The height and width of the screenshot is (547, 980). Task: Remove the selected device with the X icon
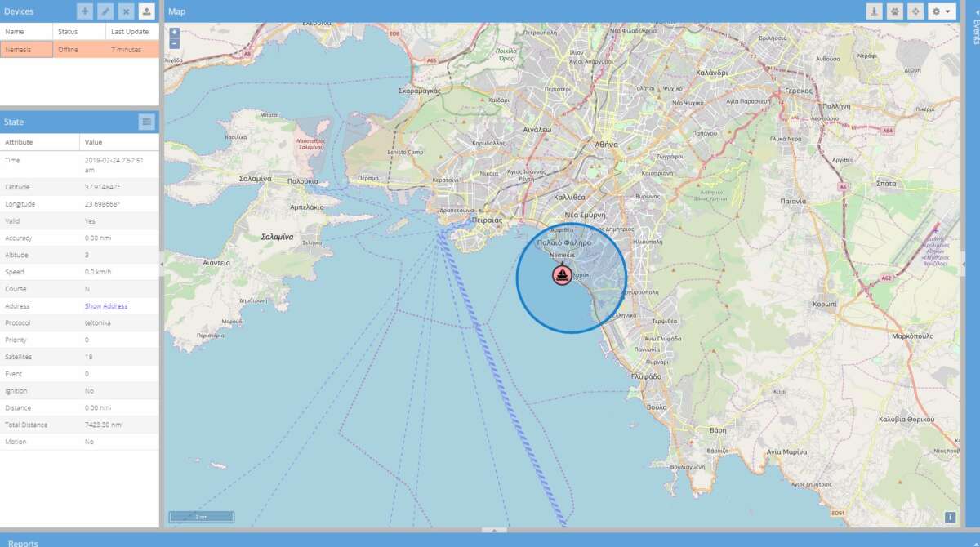126,11
